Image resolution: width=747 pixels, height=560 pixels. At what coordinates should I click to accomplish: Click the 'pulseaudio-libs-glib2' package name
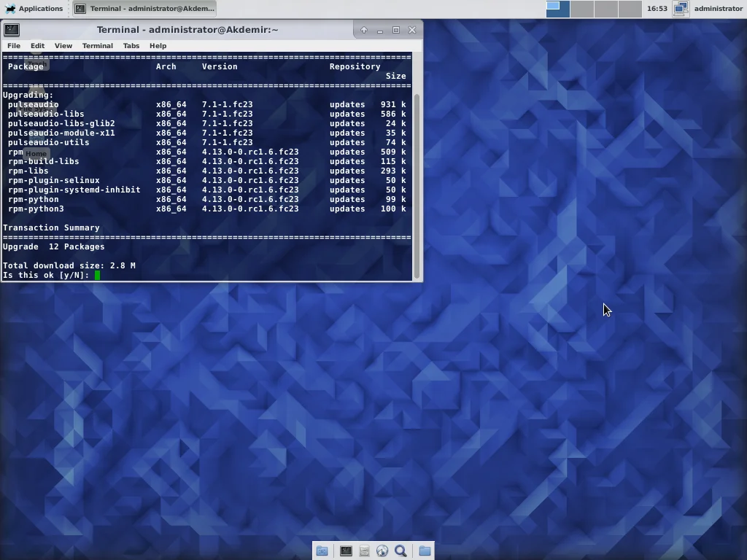tap(61, 123)
